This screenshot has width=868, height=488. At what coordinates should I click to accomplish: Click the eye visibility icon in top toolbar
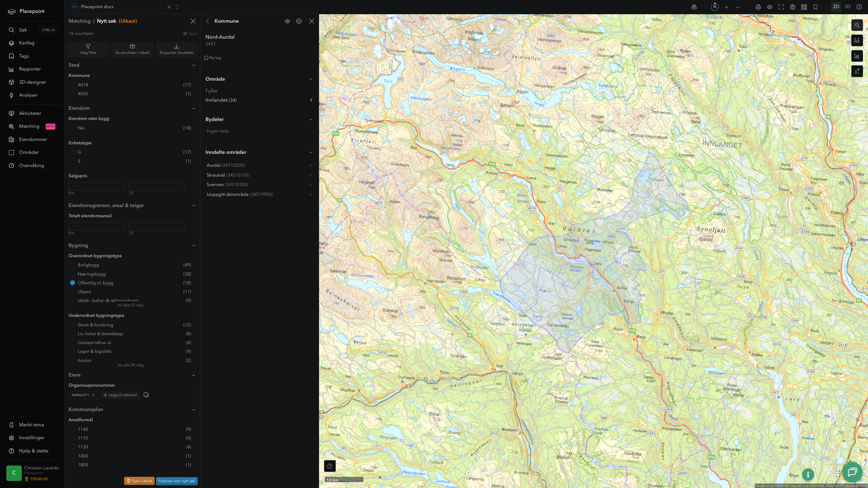770,7
